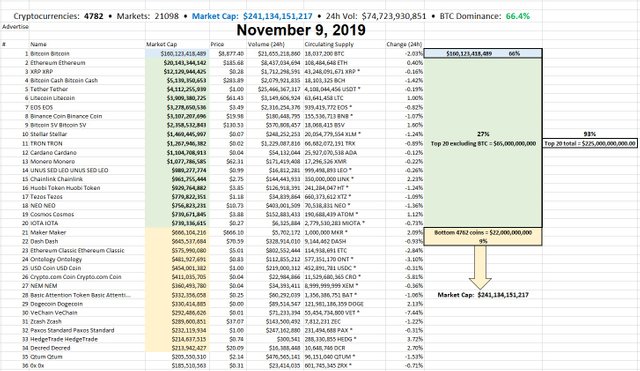The width and height of the screenshot is (640, 371).
Task: Select the Stellar Stellar name cell
Action: (49, 134)
